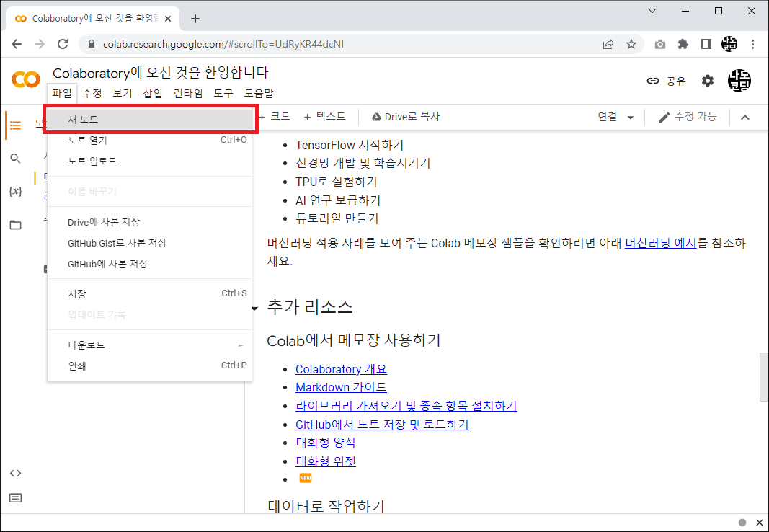Open the 도움말 menu

tap(259, 93)
